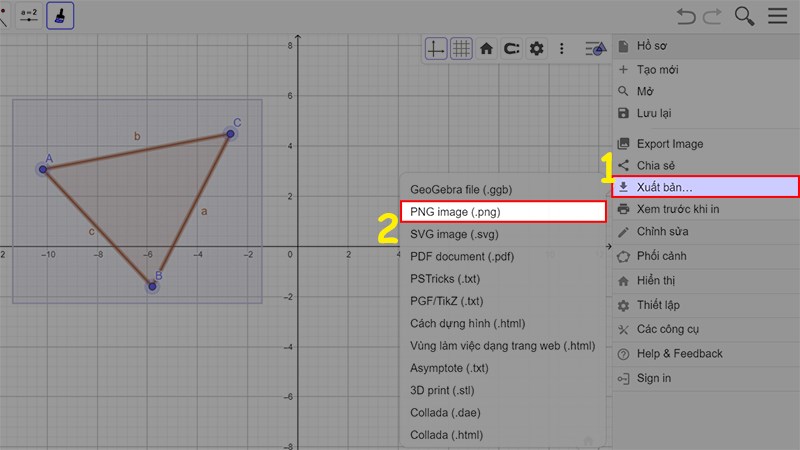Click the Sign in entry
This screenshot has height=450, width=800.
706,378
